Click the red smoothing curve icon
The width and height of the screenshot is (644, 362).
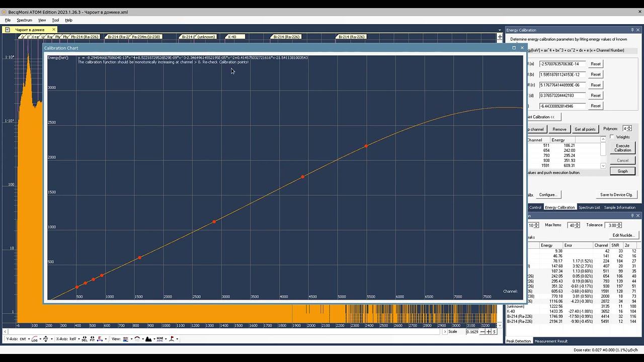(x=137, y=339)
